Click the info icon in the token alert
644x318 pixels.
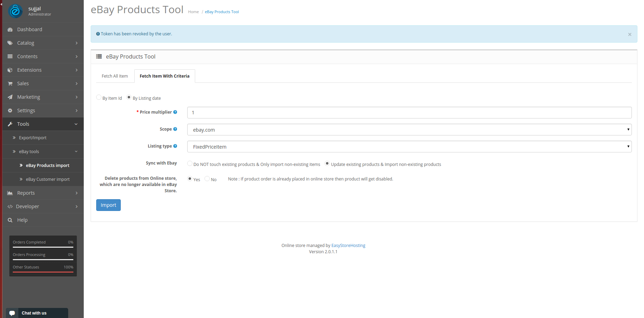click(98, 34)
